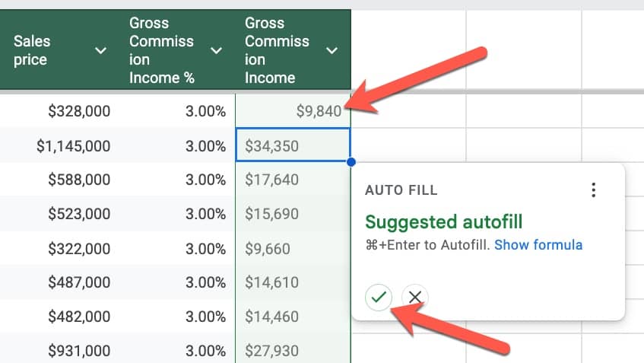The image size is (644, 363).
Task: Open Gross Commission Income filter dropdown
Action: (332, 50)
